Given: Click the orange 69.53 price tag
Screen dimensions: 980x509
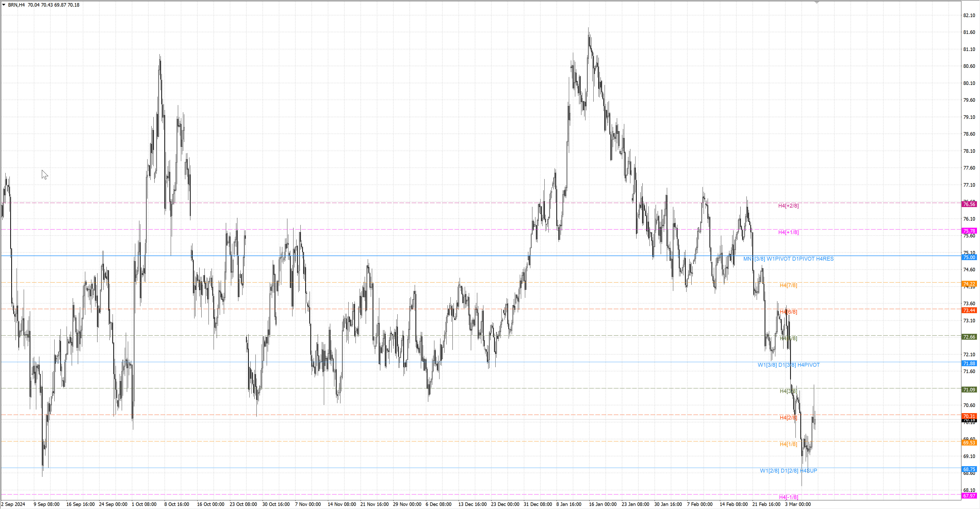Looking at the screenshot, I should coord(969,443).
